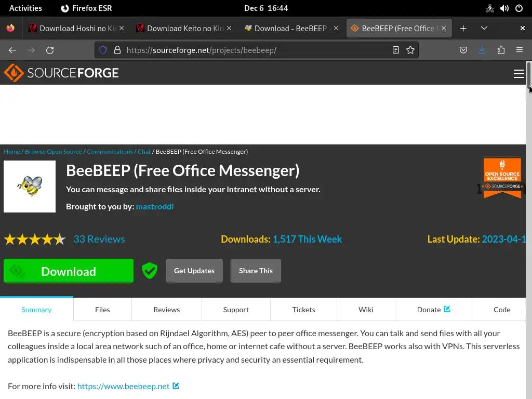Click the Communications breadcrumb
This screenshot has height=399, width=532.
pos(110,152)
